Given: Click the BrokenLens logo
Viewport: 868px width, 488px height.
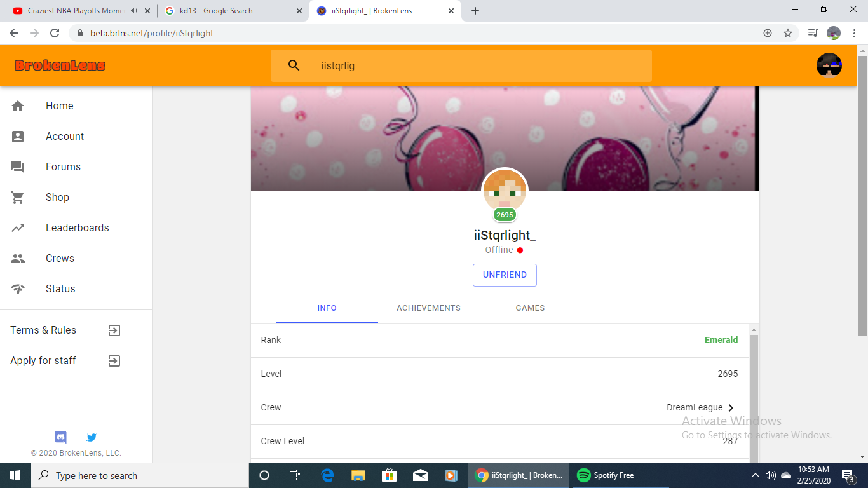Looking at the screenshot, I should 60,65.
